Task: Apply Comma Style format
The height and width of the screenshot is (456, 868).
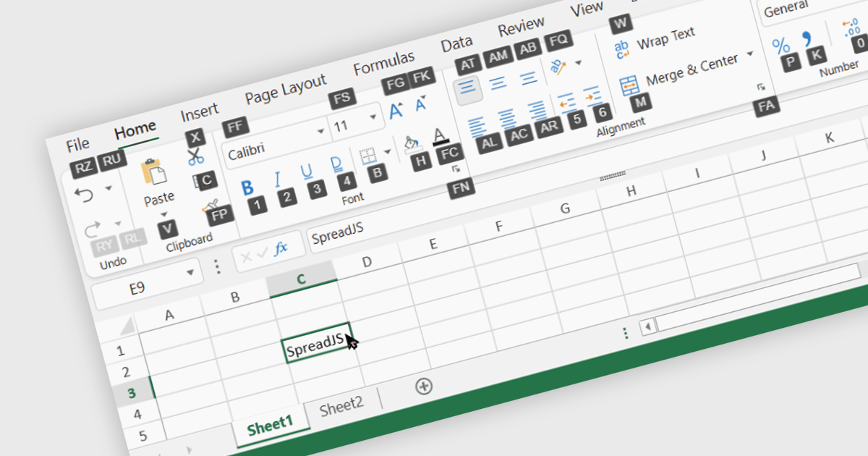Action: point(807,38)
